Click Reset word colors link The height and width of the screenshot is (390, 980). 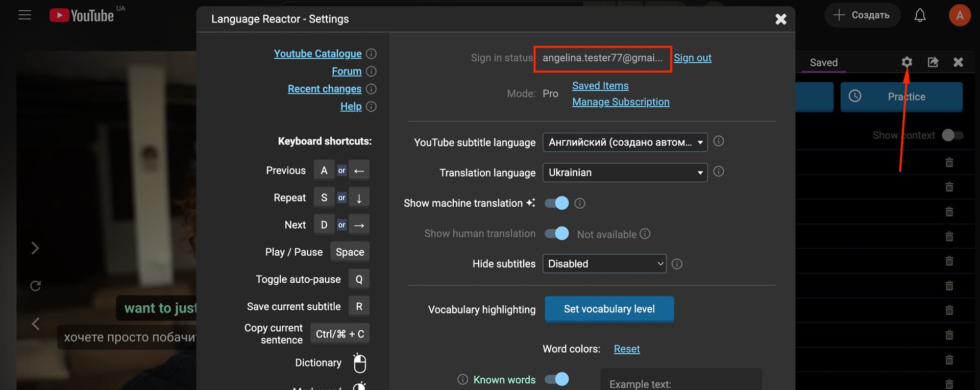[627, 349]
